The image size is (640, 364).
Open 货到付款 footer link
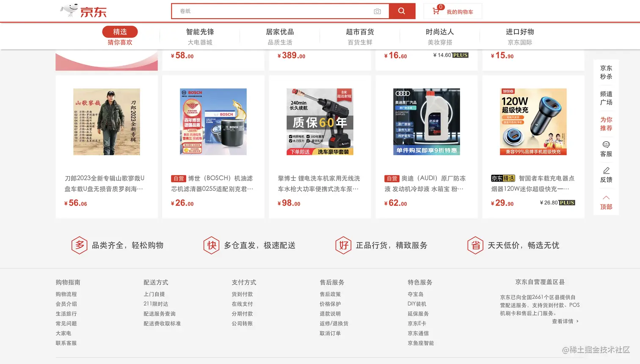242,294
